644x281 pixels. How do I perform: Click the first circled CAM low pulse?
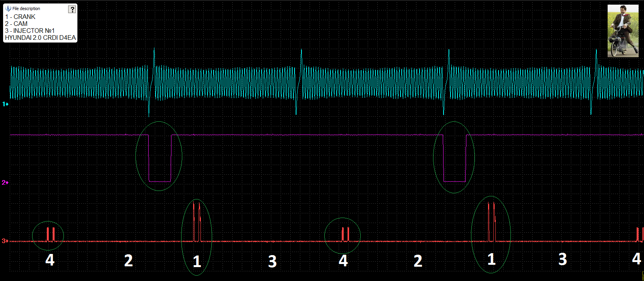[x=159, y=158]
